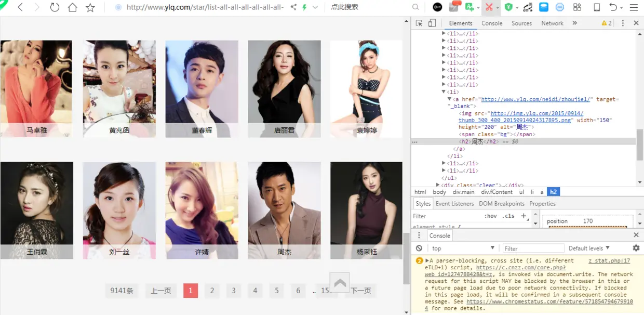Click the console Filter input field
Viewport: 644px width, 315px height.
point(533,248)
